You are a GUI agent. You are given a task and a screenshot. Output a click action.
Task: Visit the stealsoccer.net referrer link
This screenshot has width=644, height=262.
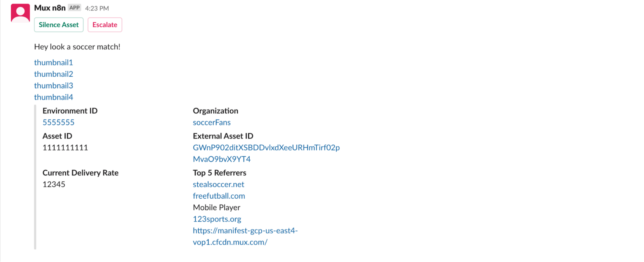[219, 184]
